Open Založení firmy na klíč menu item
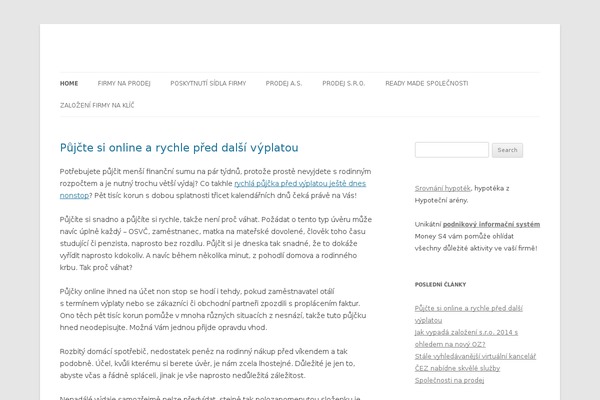This screenshot has width=600, height=400. tap(97, 105)
